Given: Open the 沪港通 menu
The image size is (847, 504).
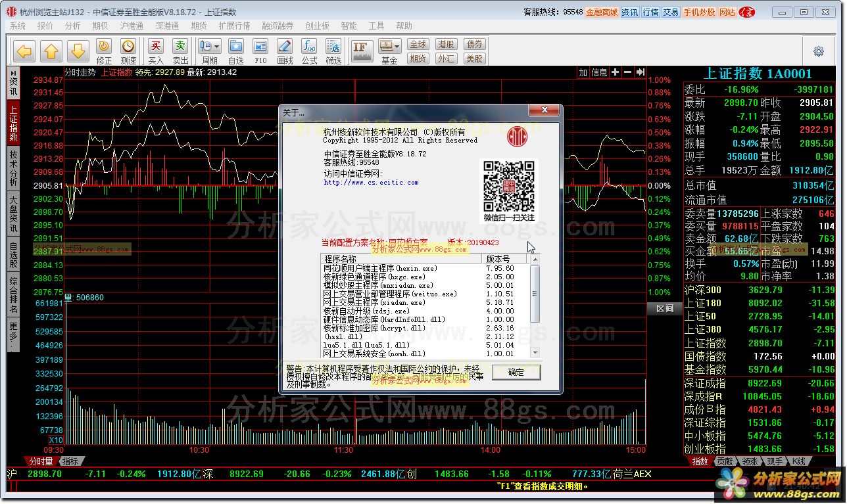Looking at the screenshot, I should pos(132,26).
